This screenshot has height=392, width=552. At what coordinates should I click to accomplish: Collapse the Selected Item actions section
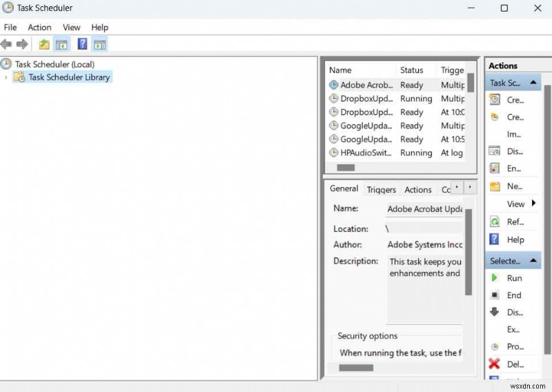pyautogui.click(x=533, y=261)
